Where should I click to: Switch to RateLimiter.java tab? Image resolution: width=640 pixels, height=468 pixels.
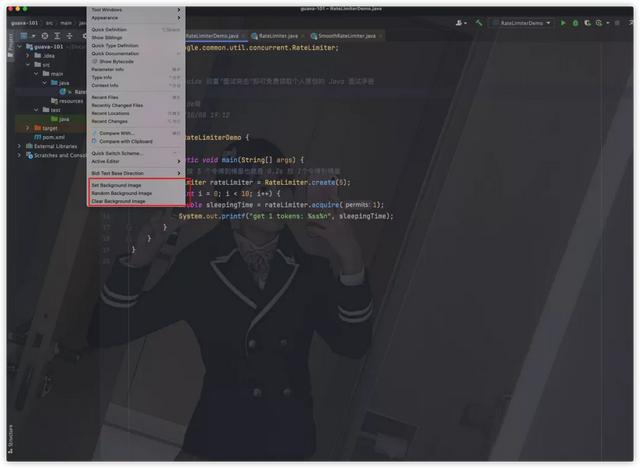coord(278,36)
